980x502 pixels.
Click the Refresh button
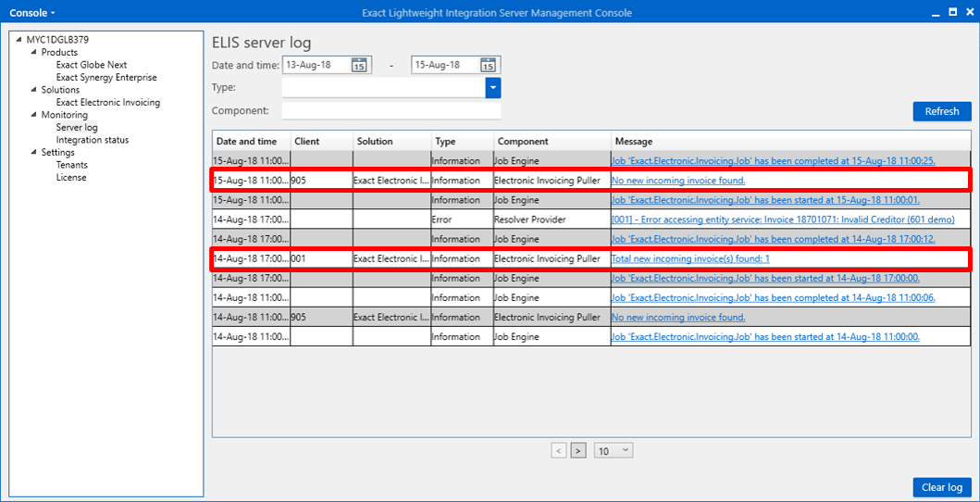[942, 111]
